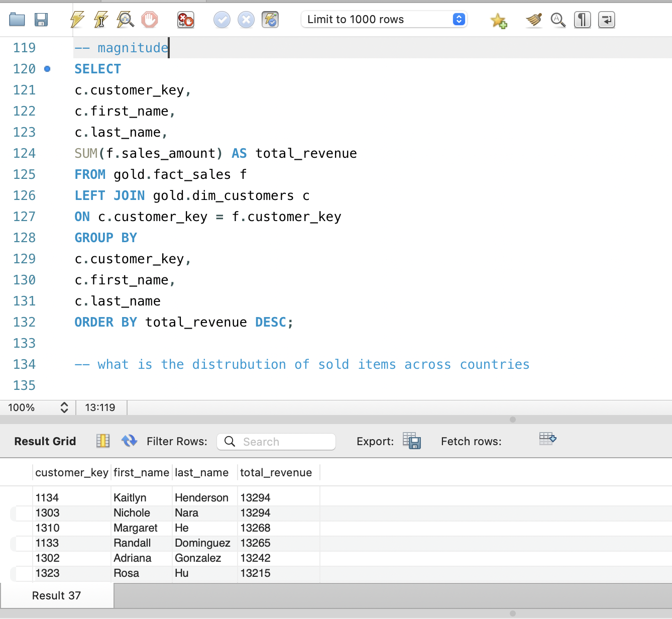Viewport: 672px width, 619px height.
Task: Stop query execution with the red hand icon
Action: (x=149, y=20)
